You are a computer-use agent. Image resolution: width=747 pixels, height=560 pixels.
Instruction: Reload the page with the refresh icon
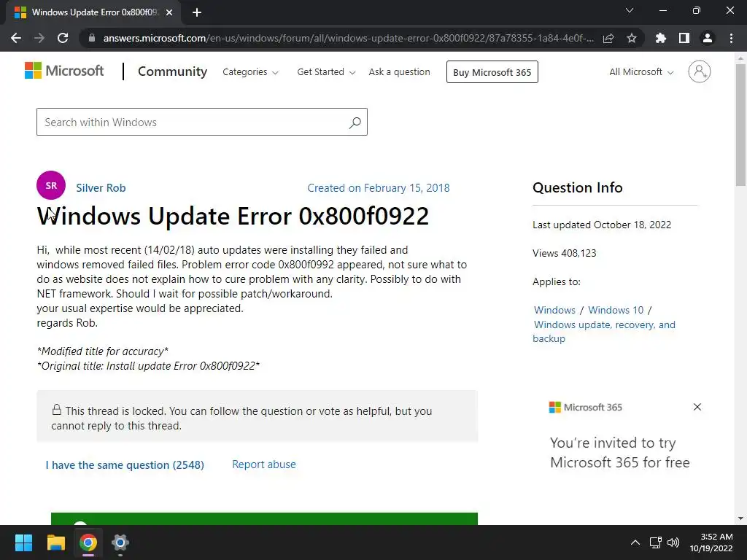63,38
